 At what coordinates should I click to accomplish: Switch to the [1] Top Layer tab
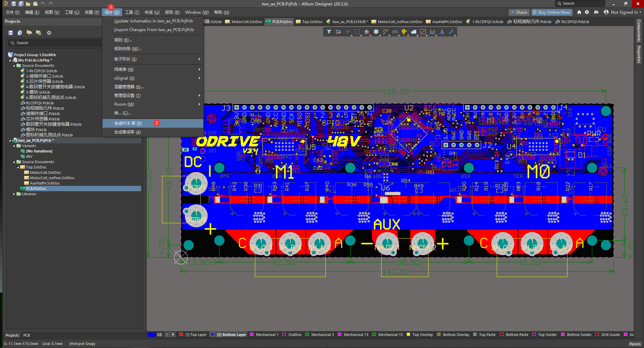[x=193, y=335]
